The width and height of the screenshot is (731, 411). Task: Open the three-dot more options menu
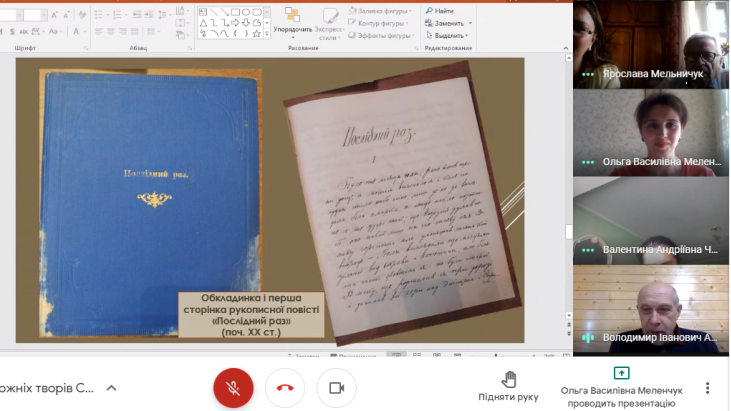[708, 388]
